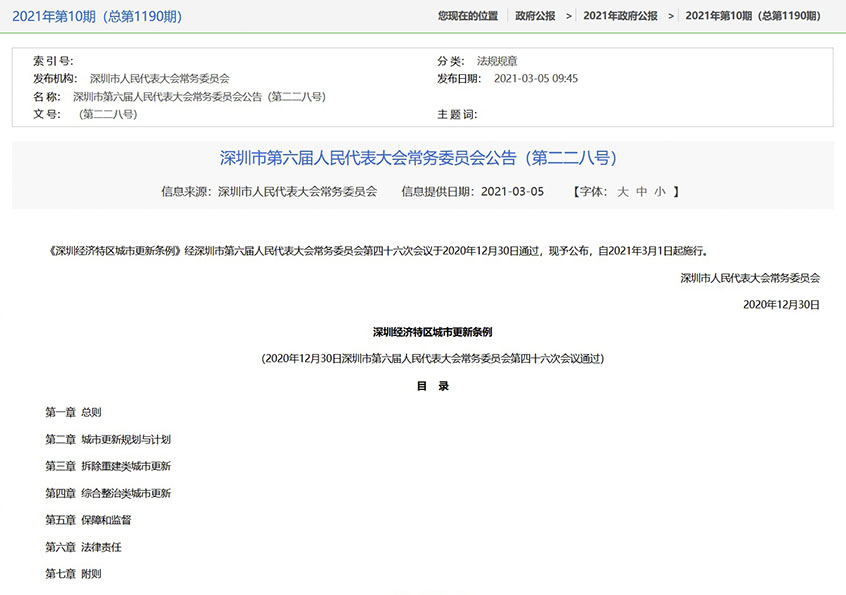Click 第三章 拆除重建类城市更新 in contents
Image resolution: width=846 pixels, height=595 pixels.
[108, 466]
